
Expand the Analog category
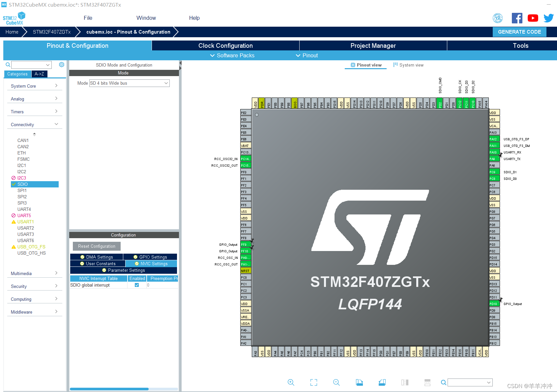coord(34,99)
